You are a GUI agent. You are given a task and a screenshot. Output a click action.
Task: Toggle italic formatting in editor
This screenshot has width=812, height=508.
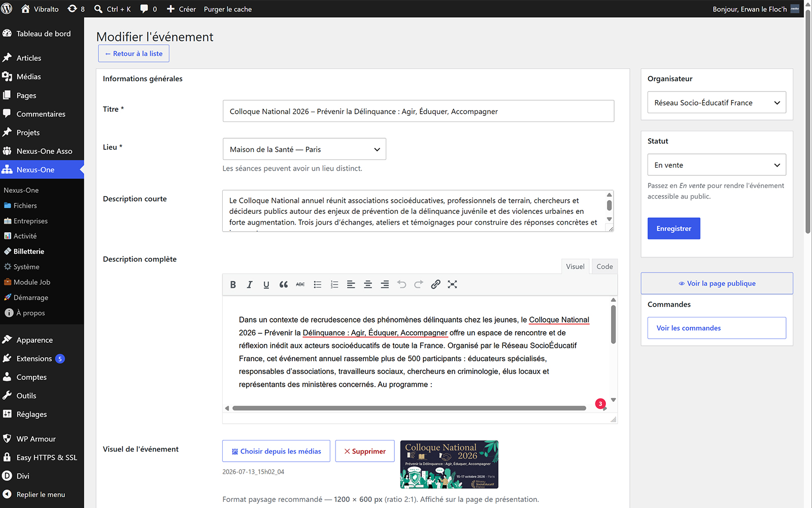tap(250, 284)
